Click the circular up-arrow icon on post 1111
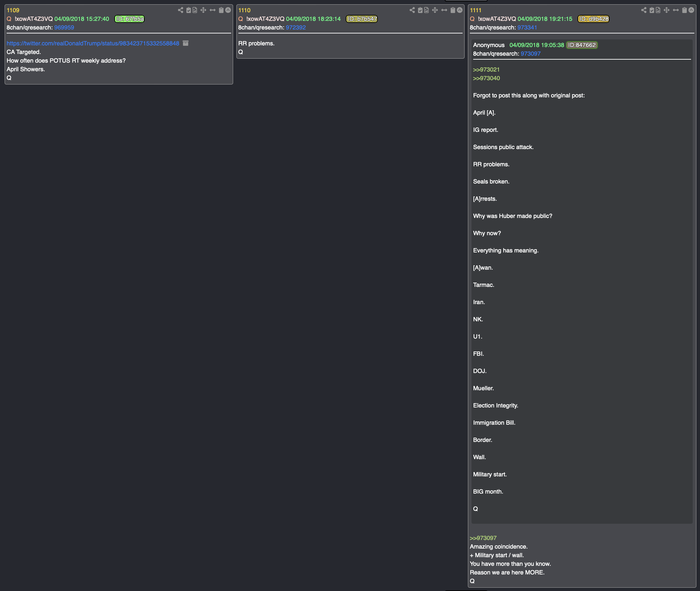 691,10
